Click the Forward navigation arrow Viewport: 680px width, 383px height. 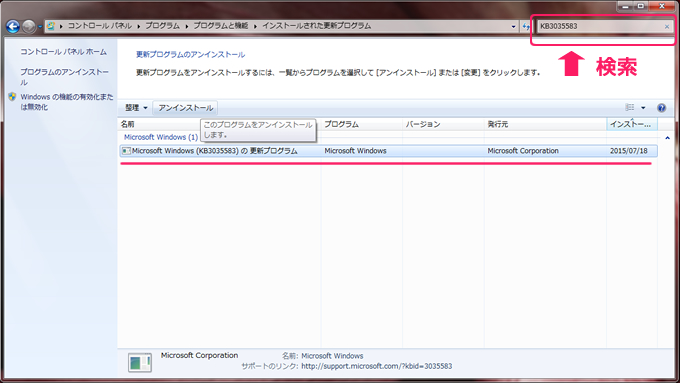pos(29,26)
